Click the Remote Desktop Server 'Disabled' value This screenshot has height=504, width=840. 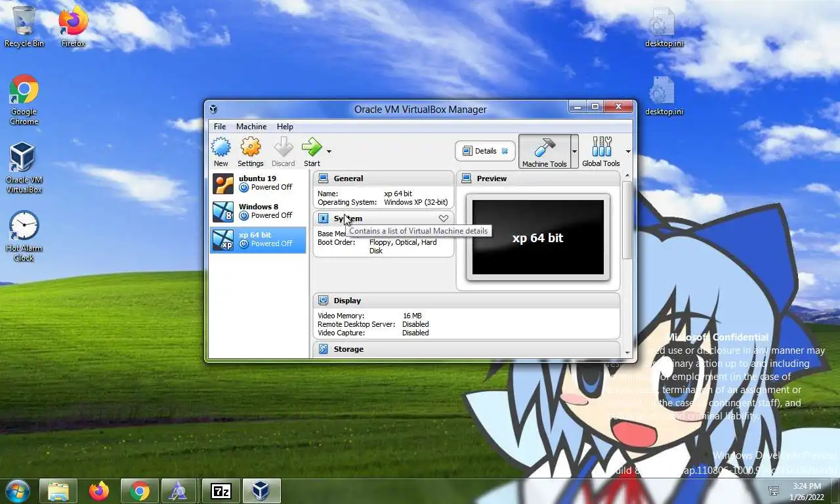[x=415, y=324]
